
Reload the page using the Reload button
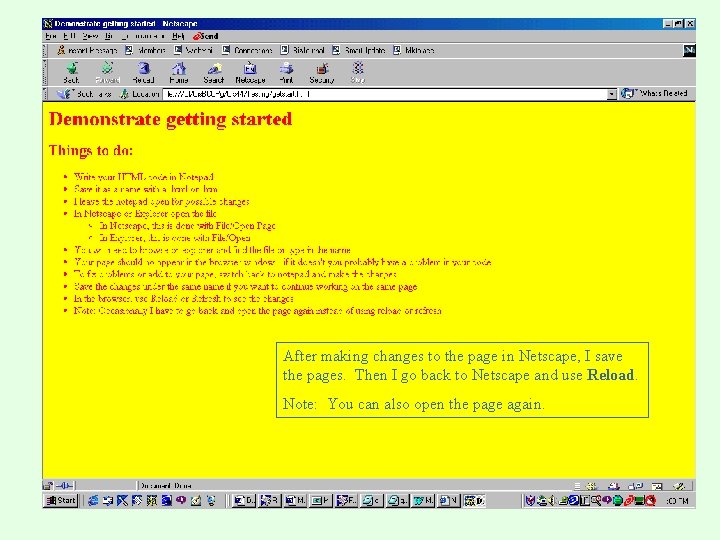(143, 73)
